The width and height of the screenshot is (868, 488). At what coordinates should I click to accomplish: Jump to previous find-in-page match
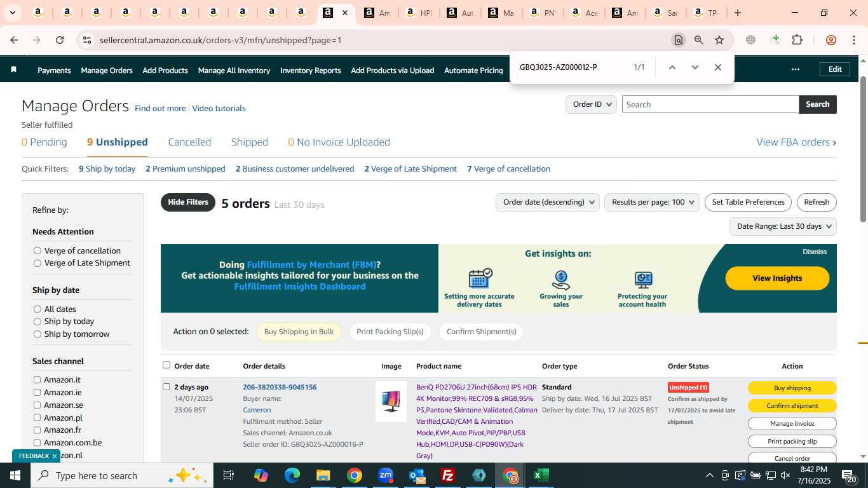[672, 67]
